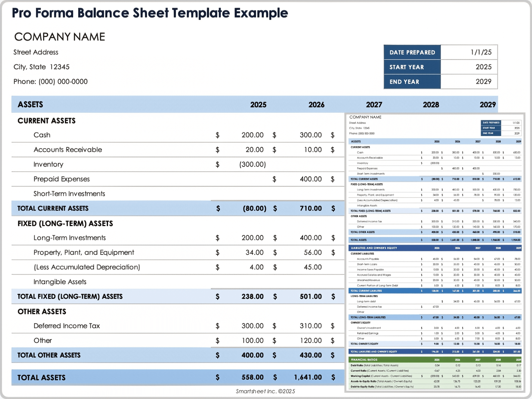This screenshot has width=532, height=399.
Task: Select Total Fixed Assets 2026 value 501.00
Action: (x=311, y=296)
